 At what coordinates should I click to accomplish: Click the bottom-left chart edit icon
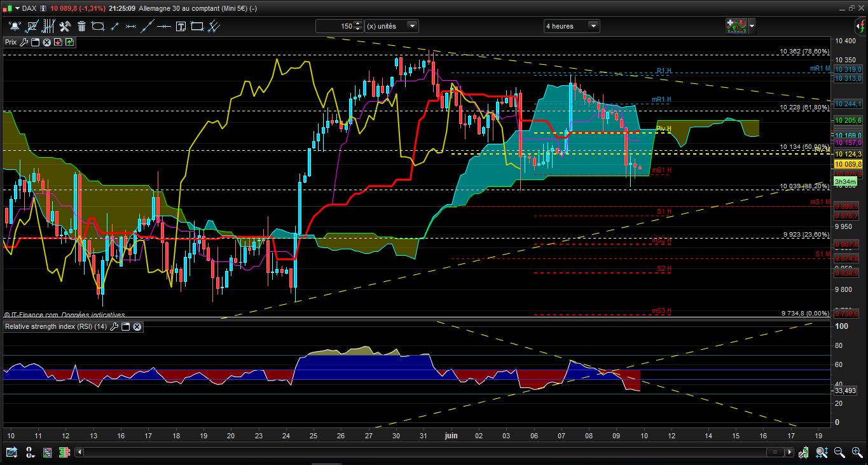[11, 452]
